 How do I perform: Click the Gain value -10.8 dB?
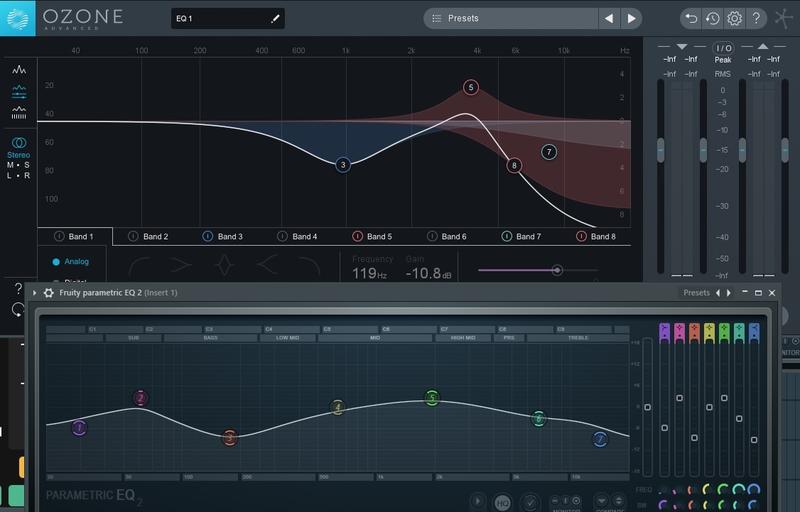coord(429,273)
